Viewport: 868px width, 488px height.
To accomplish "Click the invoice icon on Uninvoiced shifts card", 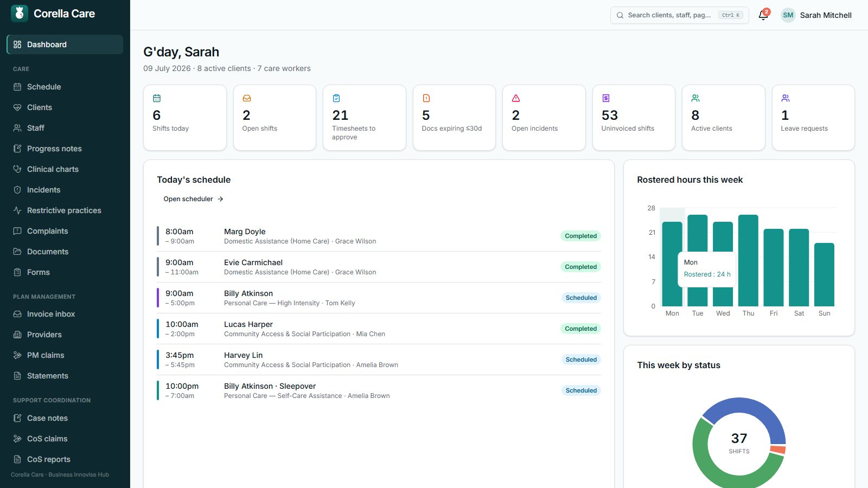I will [x=606, y=98].
